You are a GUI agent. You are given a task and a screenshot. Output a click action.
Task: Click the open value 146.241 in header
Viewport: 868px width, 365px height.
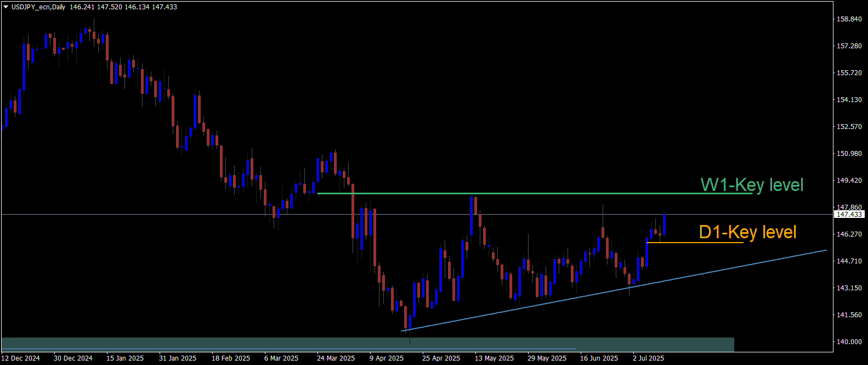coord(82,7)
